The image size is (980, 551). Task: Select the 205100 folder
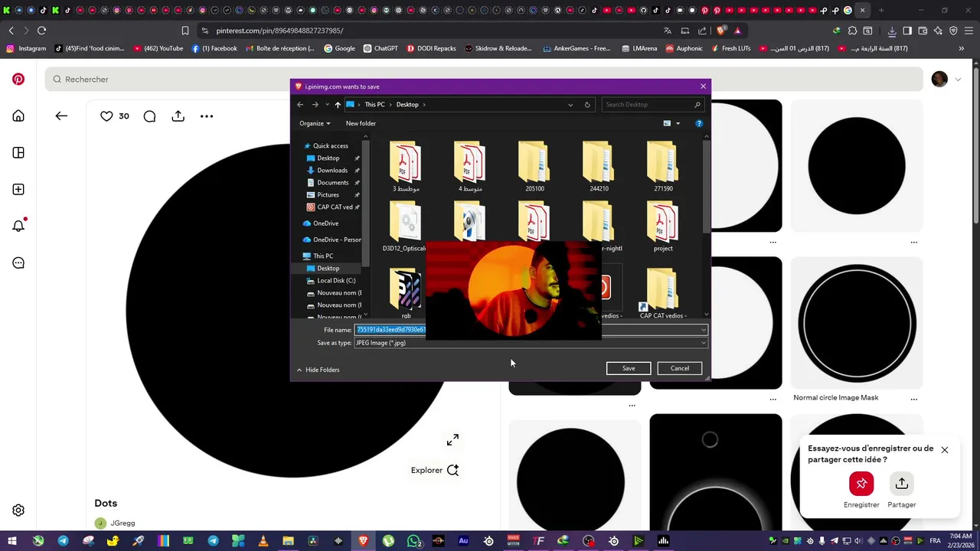tap(534, 167)
